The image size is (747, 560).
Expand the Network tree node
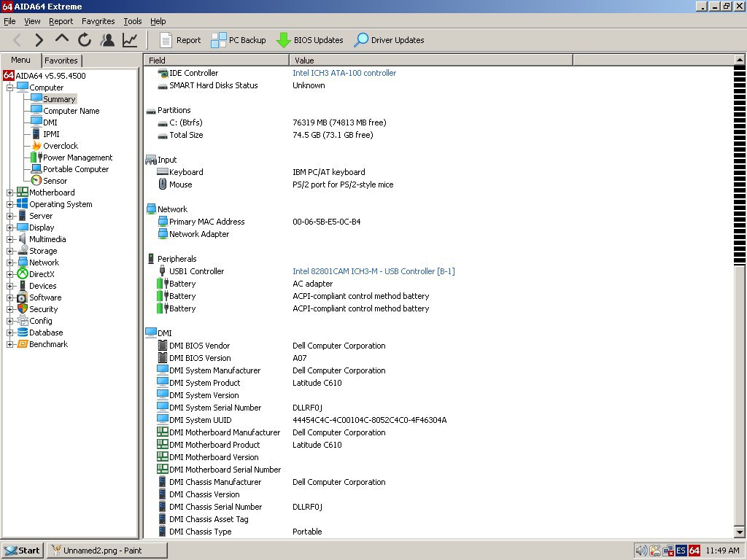[x=9, y=262]
